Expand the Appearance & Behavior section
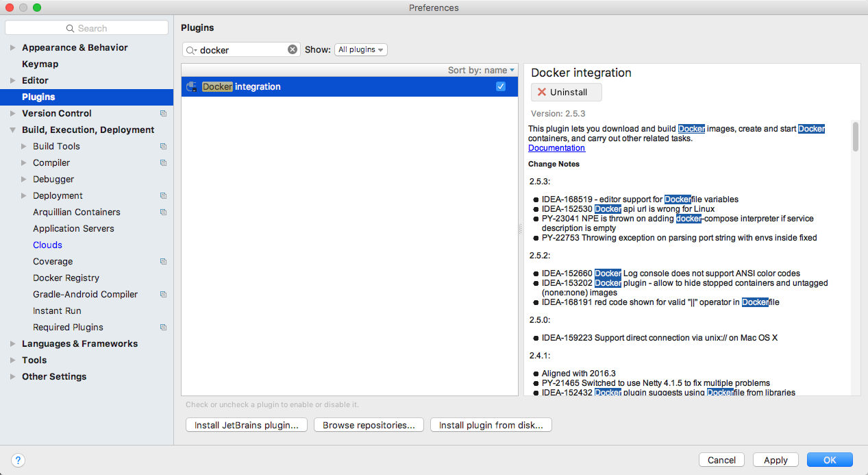The width and height of the screenshot is (868, 475). 12,48
